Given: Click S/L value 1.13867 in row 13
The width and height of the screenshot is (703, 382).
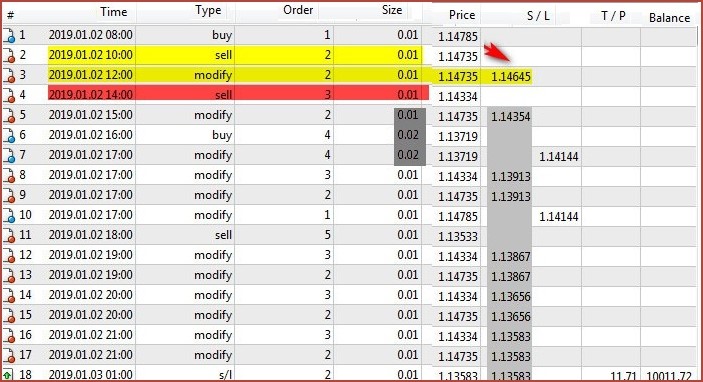Looking at the screenshot, I should coord(511,277).
